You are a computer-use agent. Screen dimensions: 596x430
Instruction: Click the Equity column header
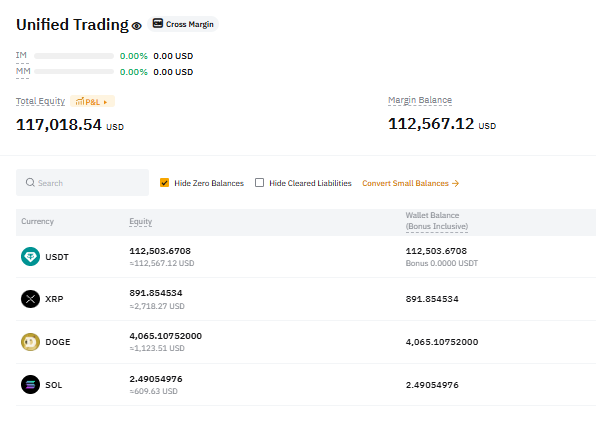[141, 221]
